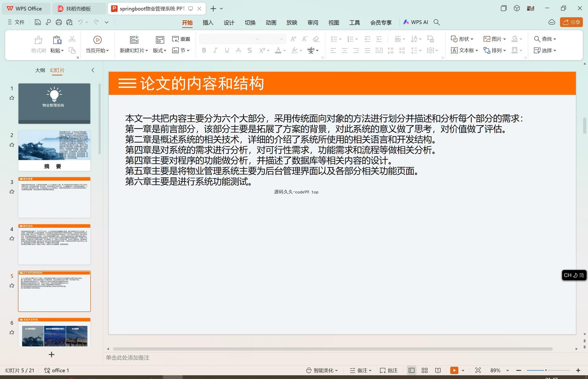Viewport: 588px width, 379px height.
Task: Click increase indent icon
Action: click(379, 39)
